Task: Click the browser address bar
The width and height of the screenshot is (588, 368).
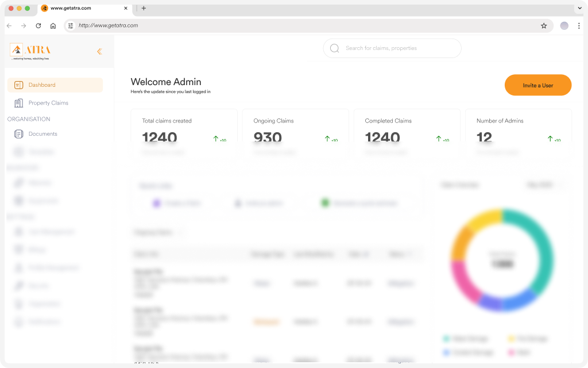Action: click(x=304, y=26)
